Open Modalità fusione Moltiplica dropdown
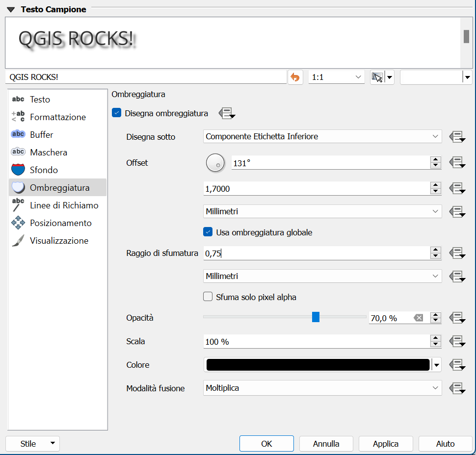This screenshot has width=476, height=455. [x=322, y=388]
